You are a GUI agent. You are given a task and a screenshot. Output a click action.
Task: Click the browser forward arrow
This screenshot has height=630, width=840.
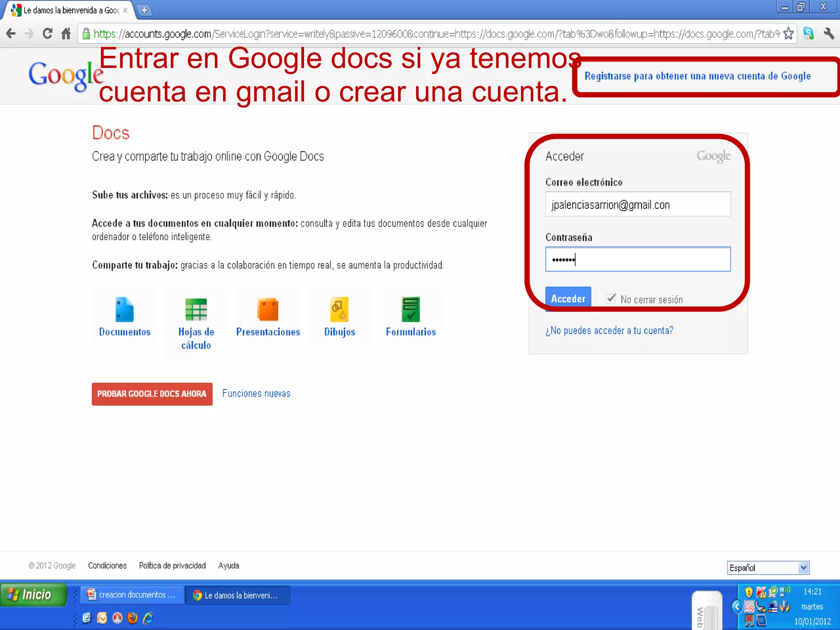pos(29,33)
